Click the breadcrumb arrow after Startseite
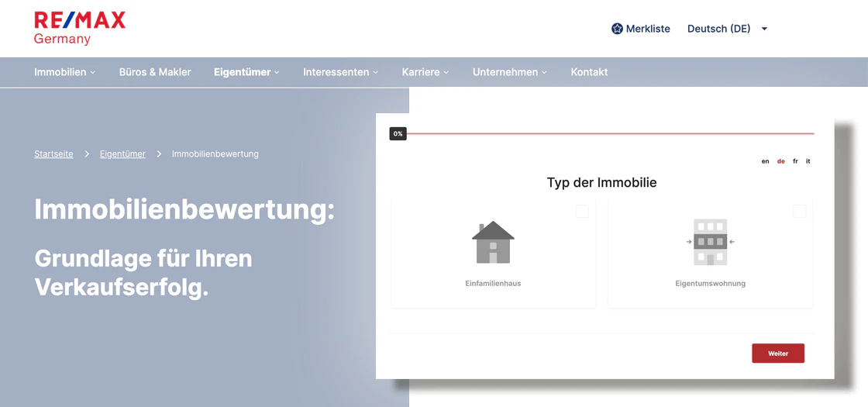This screenshot has width=868, height=407. click(87, 154)
